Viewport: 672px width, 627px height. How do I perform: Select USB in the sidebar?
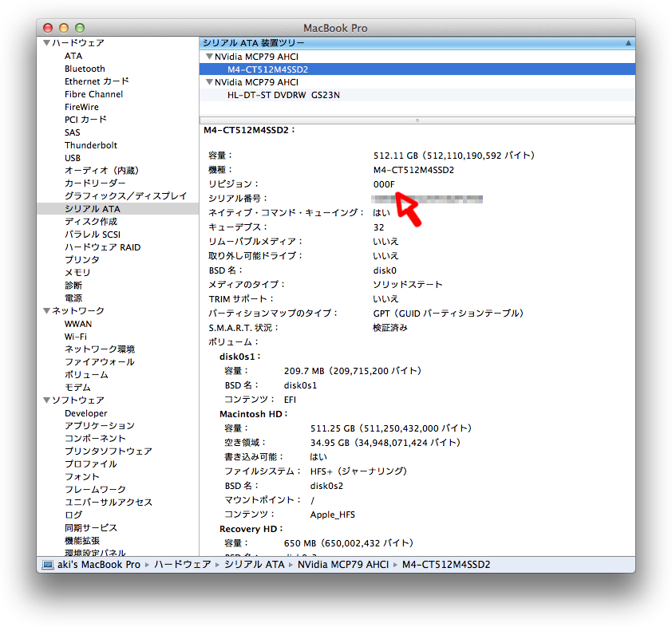pyautogui.click(x=73, y=158)
